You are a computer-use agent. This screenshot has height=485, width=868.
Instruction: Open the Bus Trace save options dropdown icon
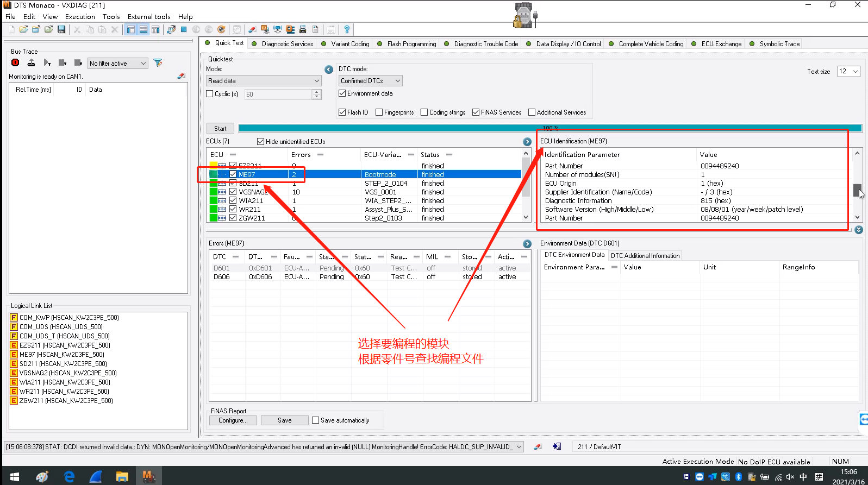point(78,63)
